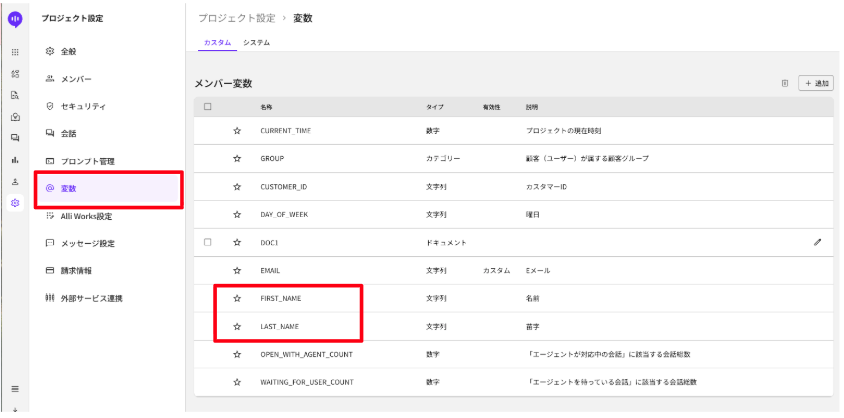Check the DOC1 row checkbox
Image resolution: width=844 pixels, height=418 pixels.
[x=207, y=242]
